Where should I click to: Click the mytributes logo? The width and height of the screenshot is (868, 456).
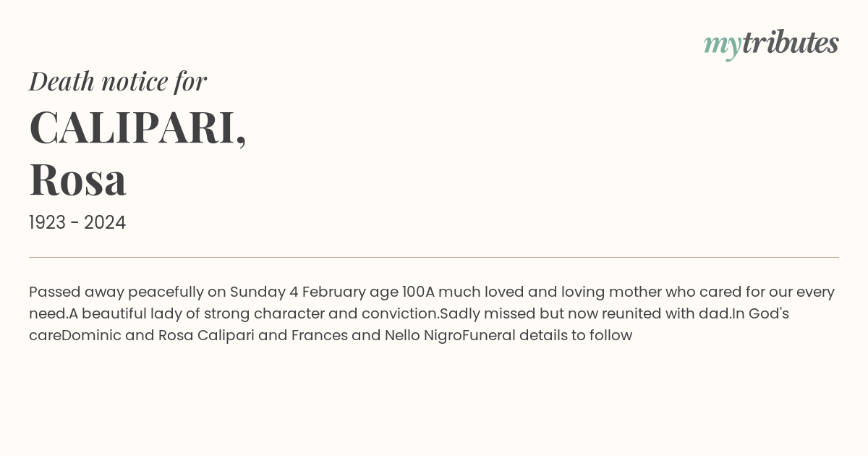coord(771,44)
